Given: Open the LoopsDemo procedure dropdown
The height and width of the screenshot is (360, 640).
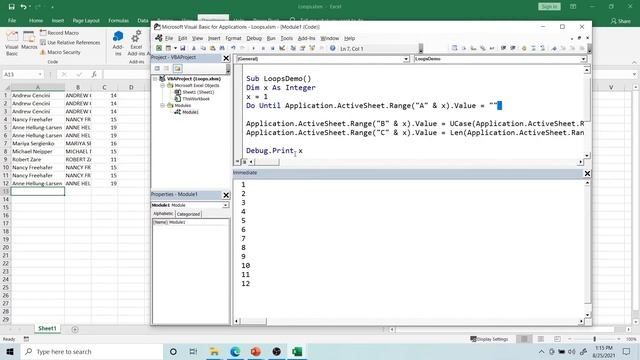Looking at the screenshot, I should pos(583,59).
